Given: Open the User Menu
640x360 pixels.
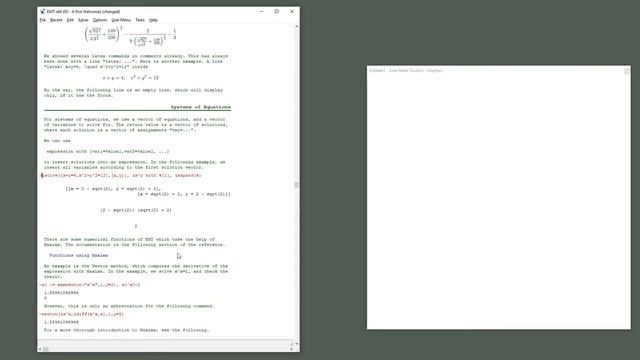Looking at the screenshot, I should click(x=121, y=20).
